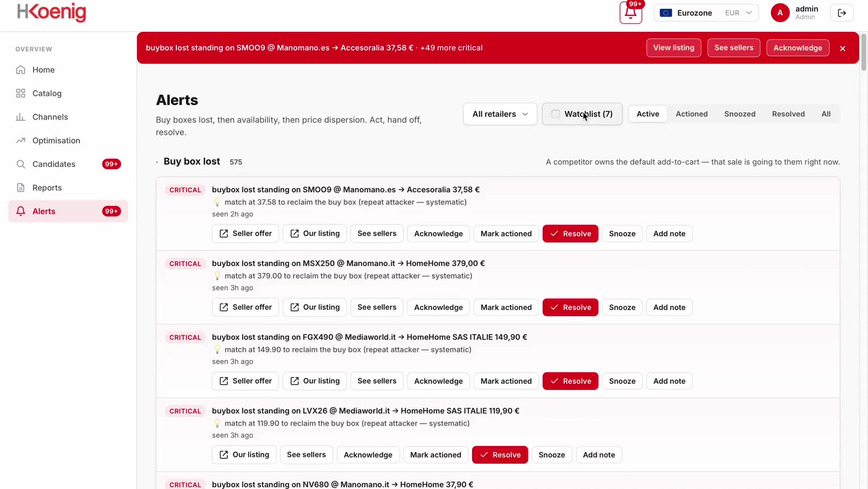Click See sellers for LVX26 alert
This screenshot has height=489, width=868.
click(307, 455)
